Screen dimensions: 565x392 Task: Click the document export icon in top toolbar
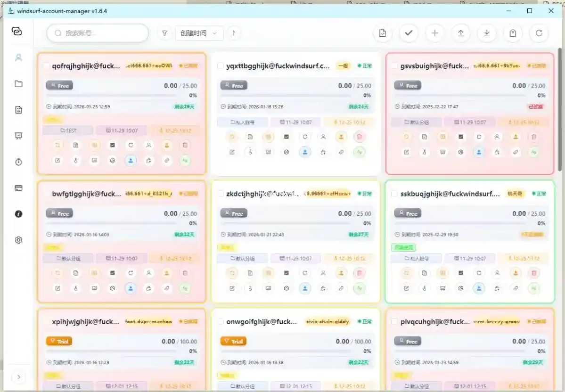pyautogui.click(x=383, y=33)
